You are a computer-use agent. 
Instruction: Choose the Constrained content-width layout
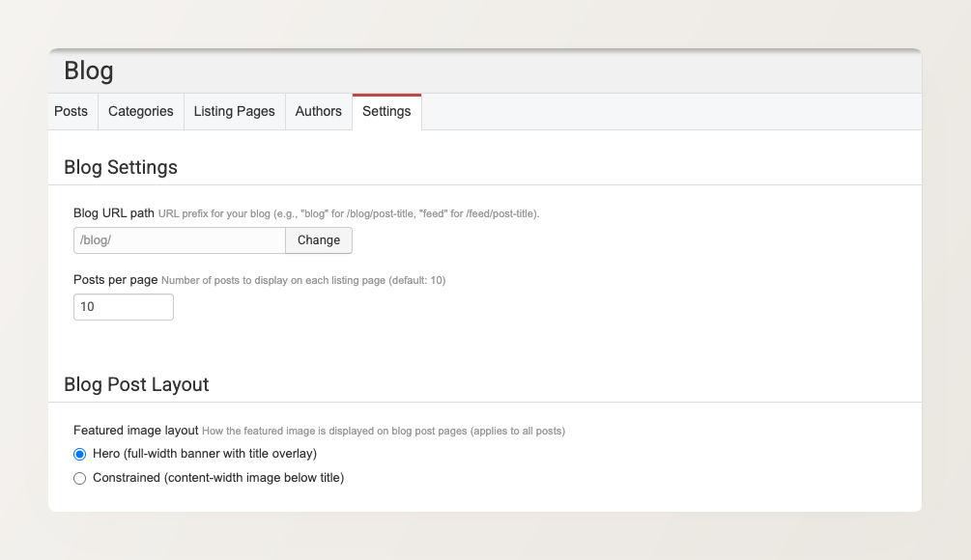tap(80, 478)
